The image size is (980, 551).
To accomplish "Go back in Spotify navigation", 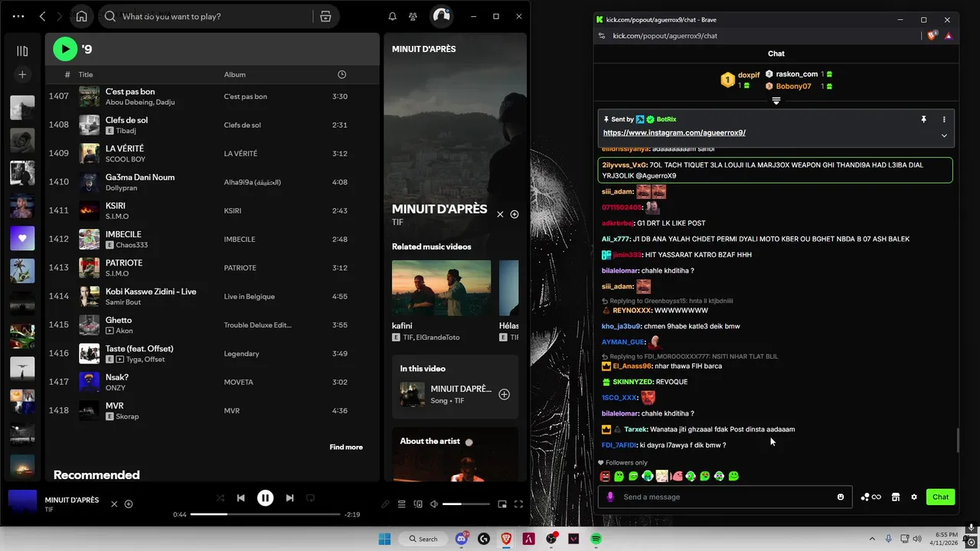I will click(x=43, y=16).
